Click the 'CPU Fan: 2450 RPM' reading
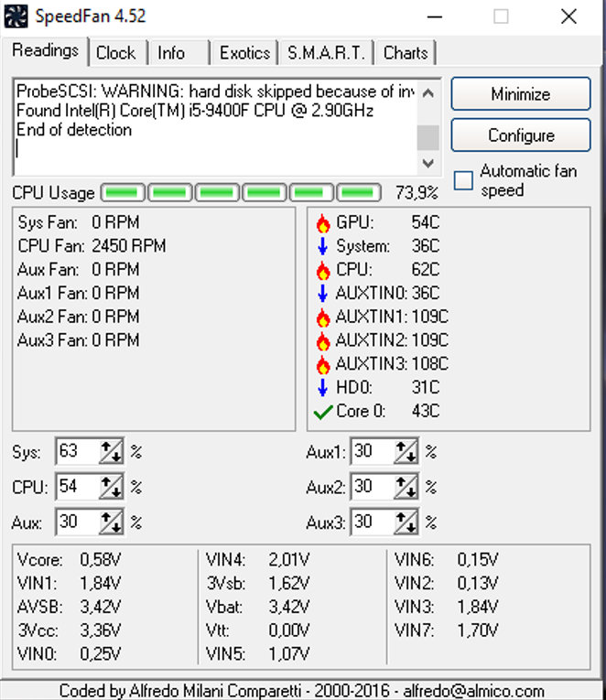 [x=92, y=246]
